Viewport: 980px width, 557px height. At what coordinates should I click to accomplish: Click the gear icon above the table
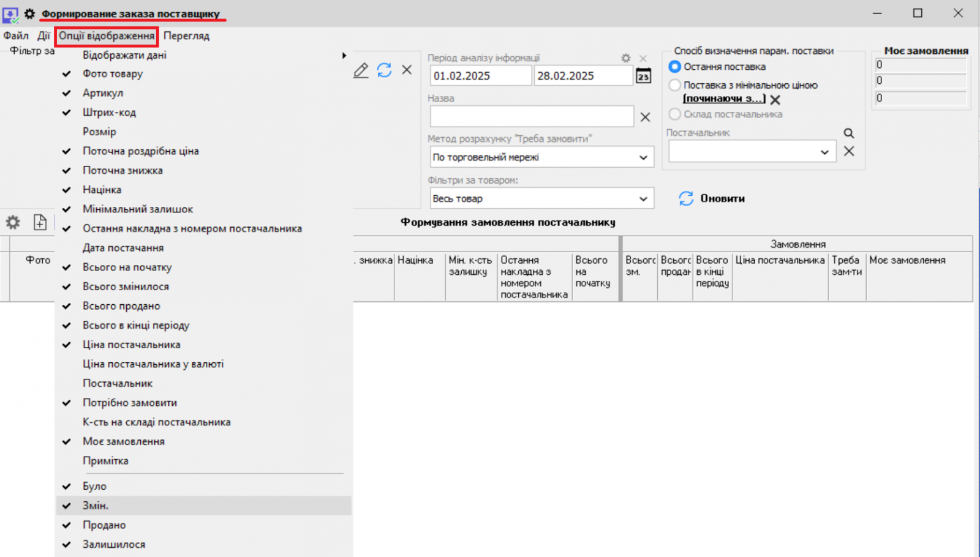(13, 222)
